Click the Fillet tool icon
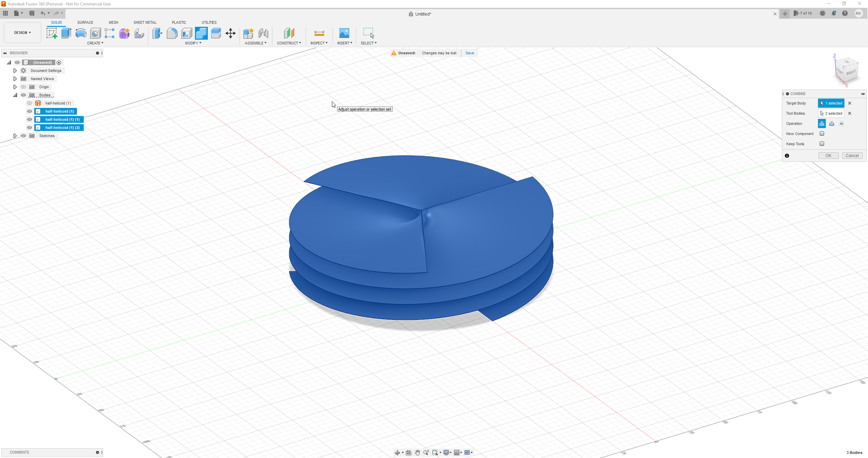This screenshot has height=458, width=868. point(172,33)
